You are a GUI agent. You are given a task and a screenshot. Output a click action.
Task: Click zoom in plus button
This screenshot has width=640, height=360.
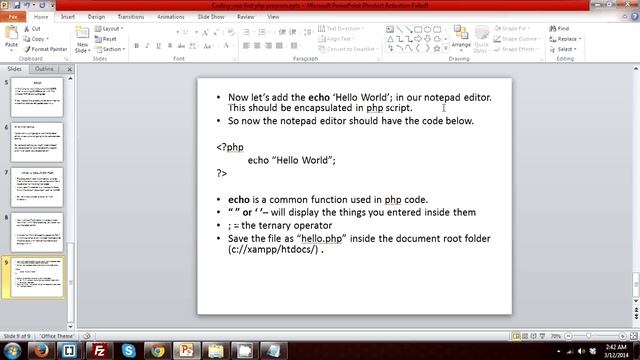click(x=622, y=336)
